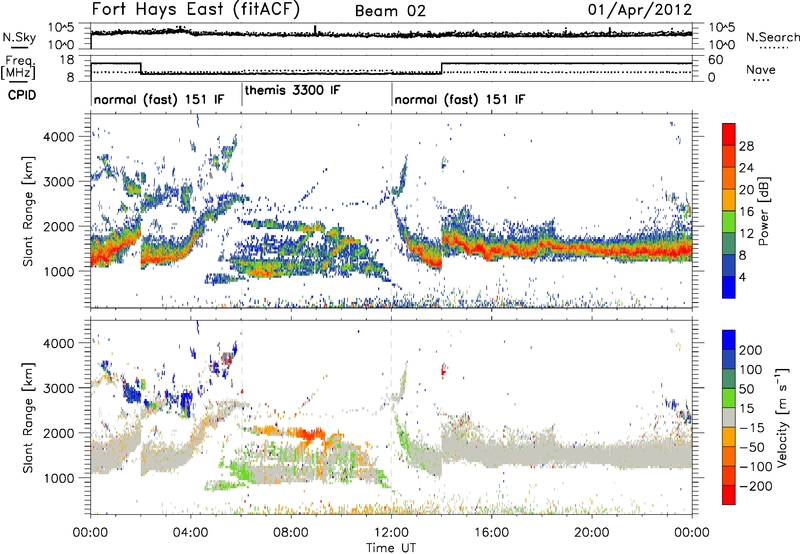This screenshot has width=800, height=554.
Task: Click the '04:00' time axis label
Action: pos(190,533)
